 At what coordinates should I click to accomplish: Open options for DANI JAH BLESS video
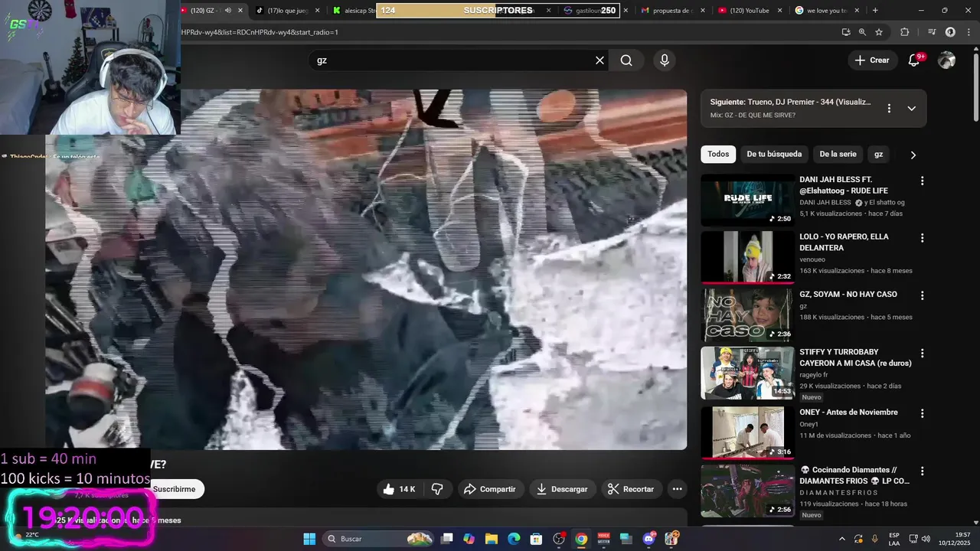pyautogui.click(x=922, y=181)
